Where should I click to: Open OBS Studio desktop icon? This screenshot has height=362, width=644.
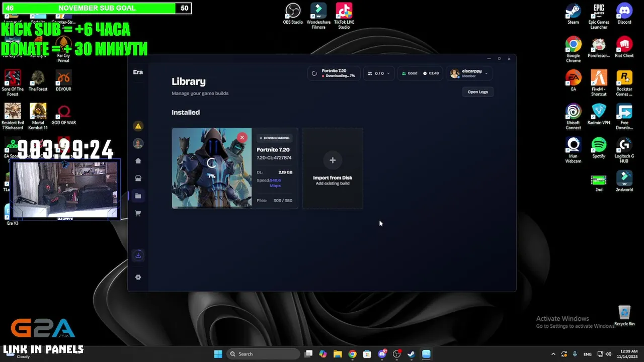[x=293, y=14]
